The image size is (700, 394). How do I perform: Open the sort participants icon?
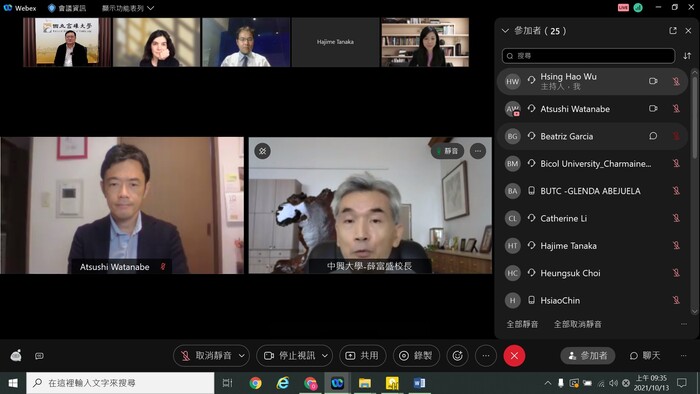tap(687, 56)
